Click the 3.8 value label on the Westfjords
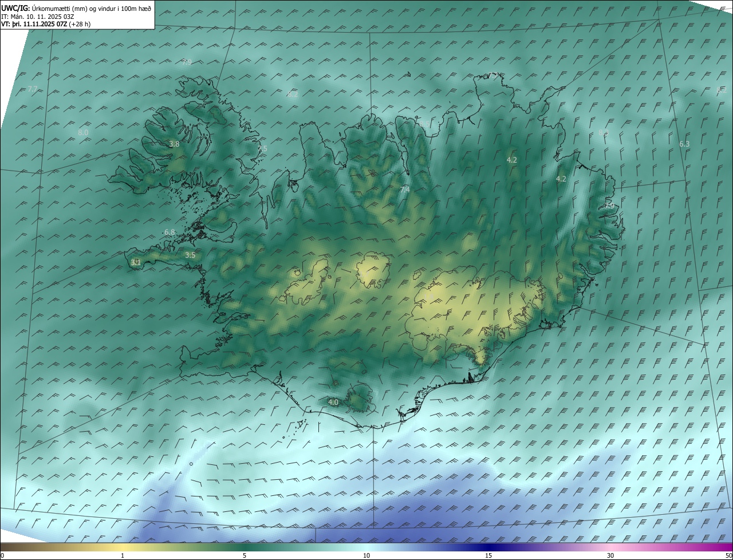This screenshot has width=733, height=560. pyautogui.click(x=175, y=144)
